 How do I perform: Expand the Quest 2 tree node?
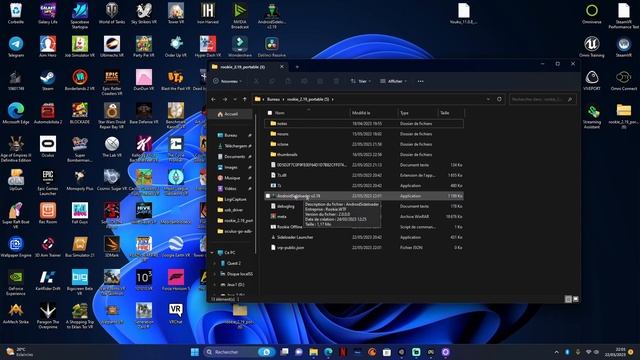pos(215,263)
